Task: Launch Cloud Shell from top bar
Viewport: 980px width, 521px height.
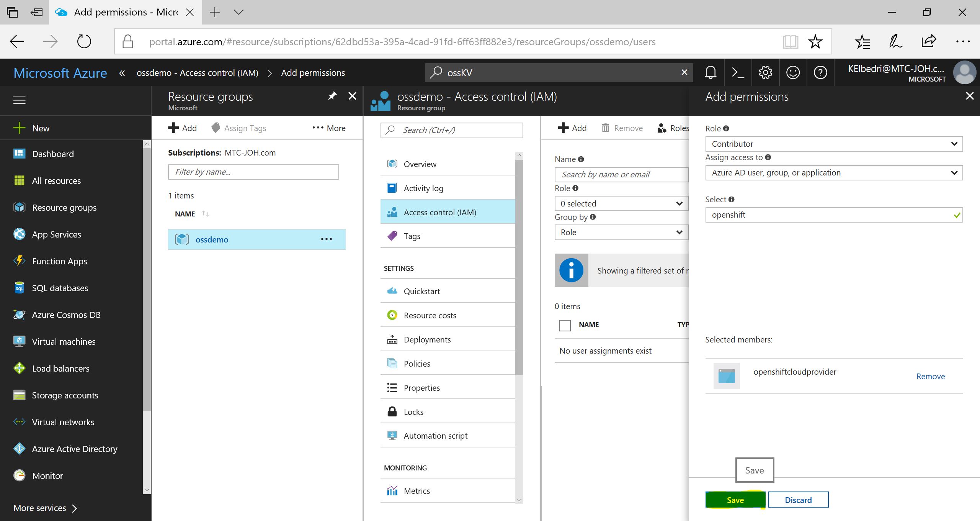Action: coord(738,72)
